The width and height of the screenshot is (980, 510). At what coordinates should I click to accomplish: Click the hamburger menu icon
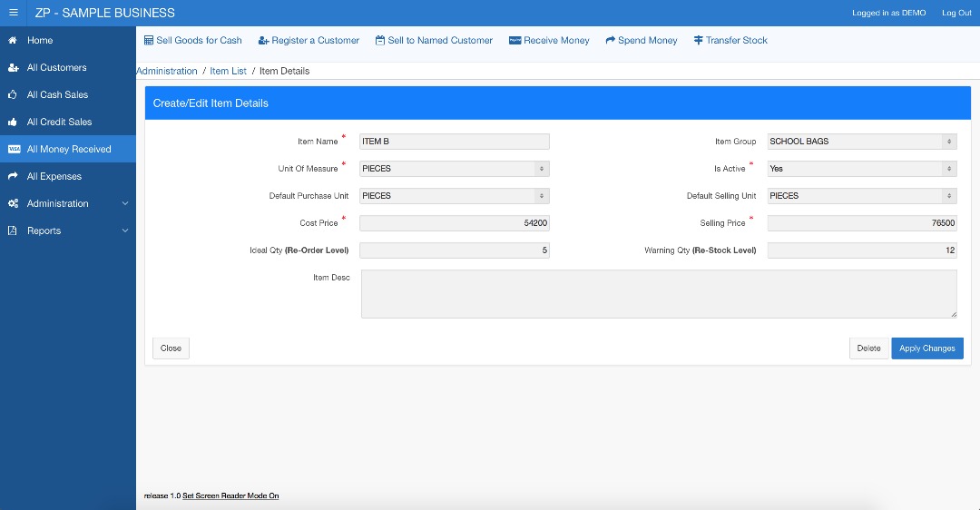(13, 13)
